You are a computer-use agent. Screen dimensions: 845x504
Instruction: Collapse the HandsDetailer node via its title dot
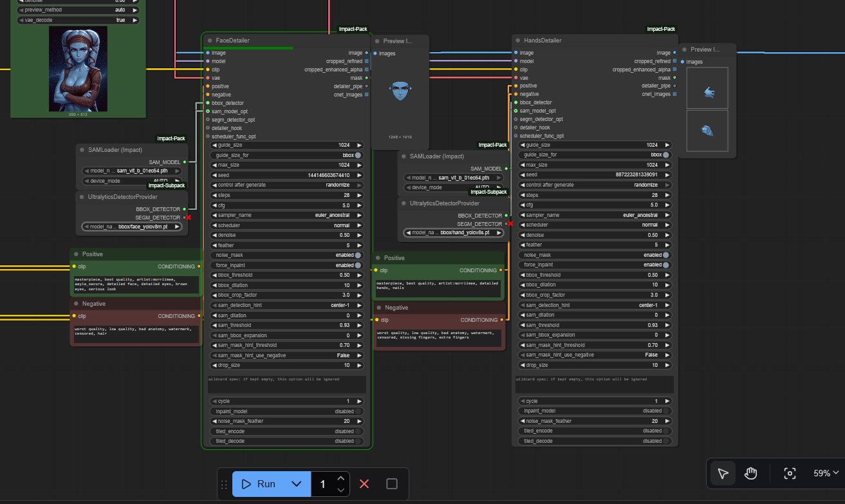517,41
